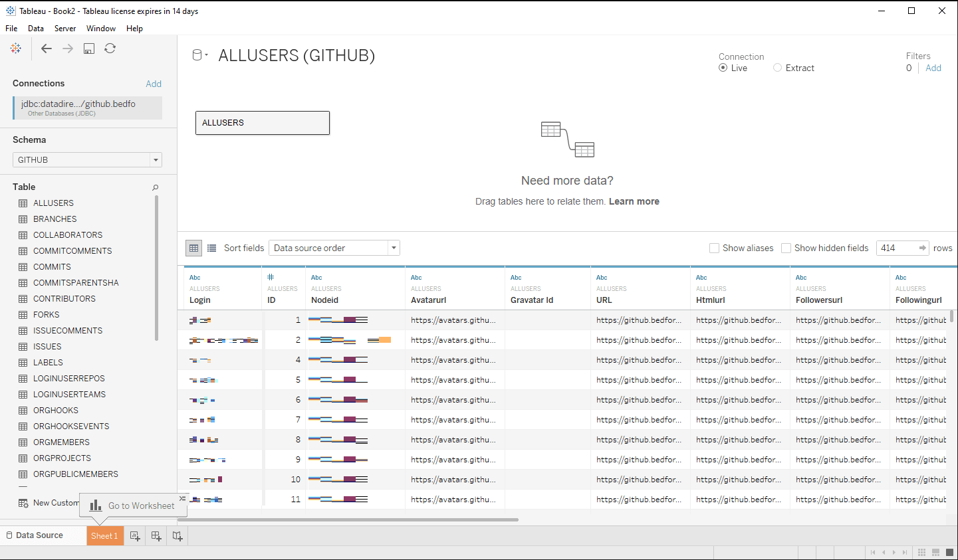Switch to metadata list view
The image size is (958, 560).
[x=211, y=248]
